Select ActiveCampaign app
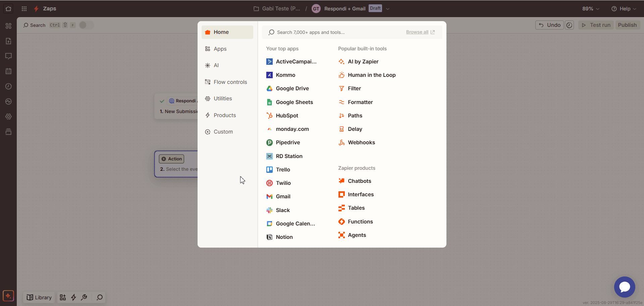 (291, 62)
